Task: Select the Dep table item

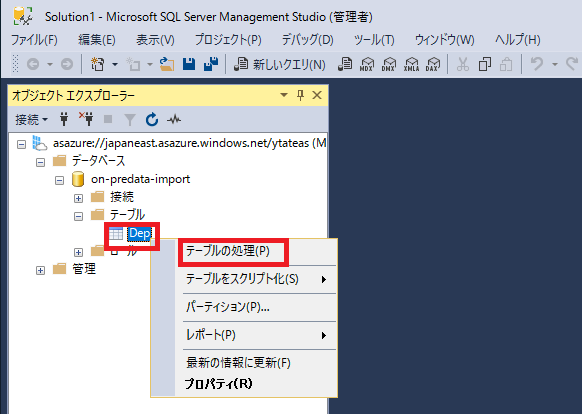Action: (139, 233)
